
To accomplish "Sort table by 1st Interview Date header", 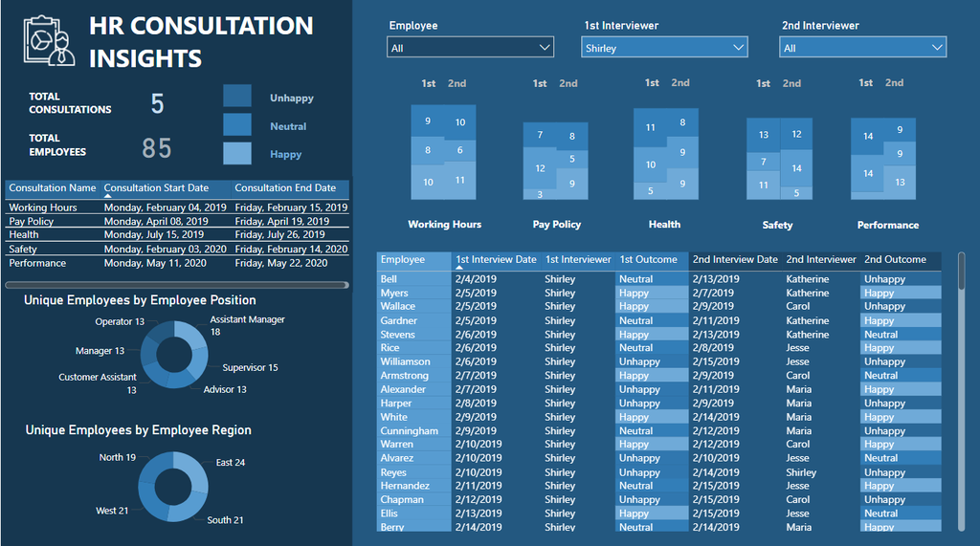I will [495, 259].
